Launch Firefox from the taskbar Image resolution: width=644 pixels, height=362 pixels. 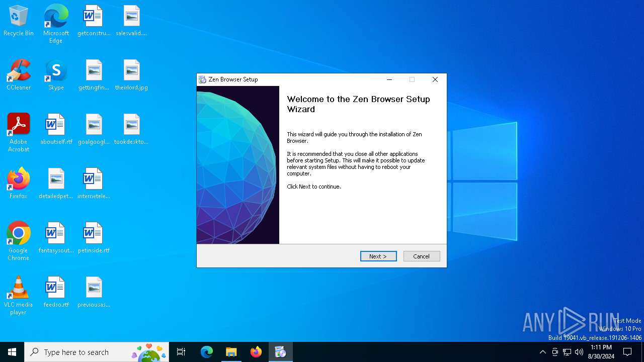pyautogui.click(x=256, y=352)
